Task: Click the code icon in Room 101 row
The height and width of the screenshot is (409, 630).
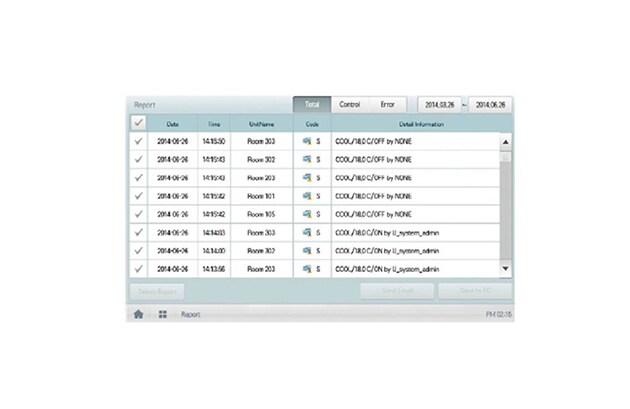Action: [308, 196]
